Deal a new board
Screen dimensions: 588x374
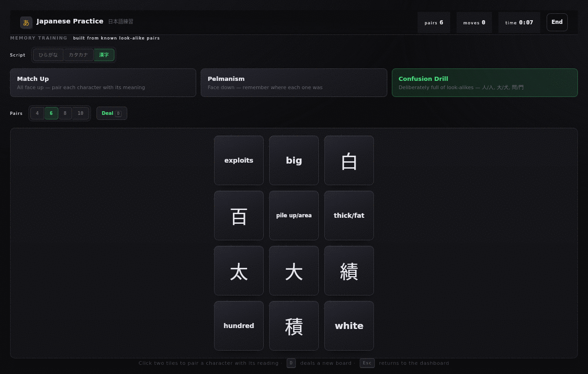pos(112,113)
